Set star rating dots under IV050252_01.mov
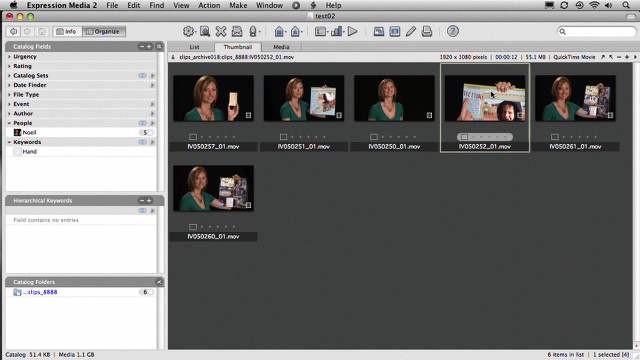Viewport: 640px width, 360px height. [490, 137]
